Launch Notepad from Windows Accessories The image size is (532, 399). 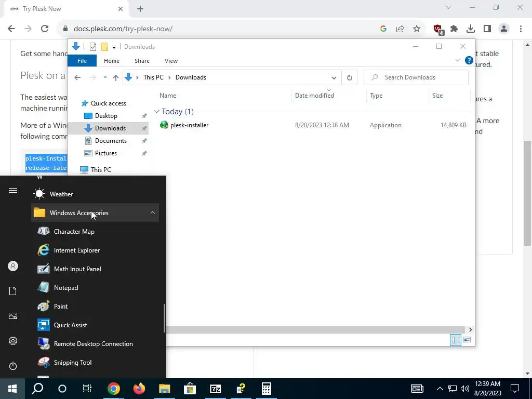tap(95, 287)
